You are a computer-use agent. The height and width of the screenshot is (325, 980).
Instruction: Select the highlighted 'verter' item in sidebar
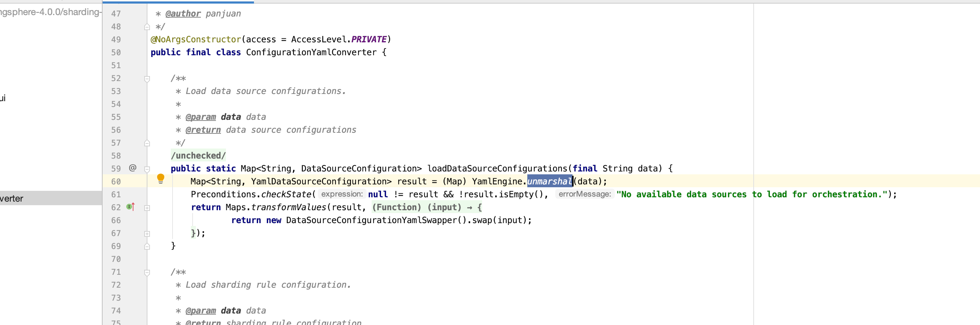click(x=12, y=198)
